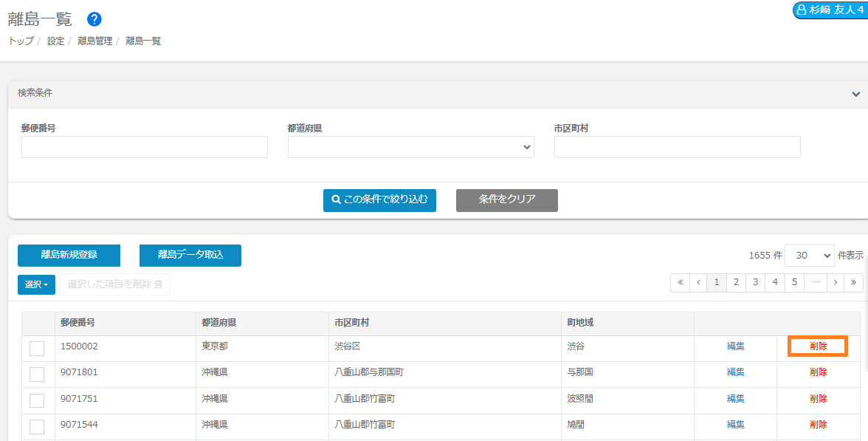868x441 pixels.
Task: Go to page 3 in pagination
Action: click(x=755, y=282)
